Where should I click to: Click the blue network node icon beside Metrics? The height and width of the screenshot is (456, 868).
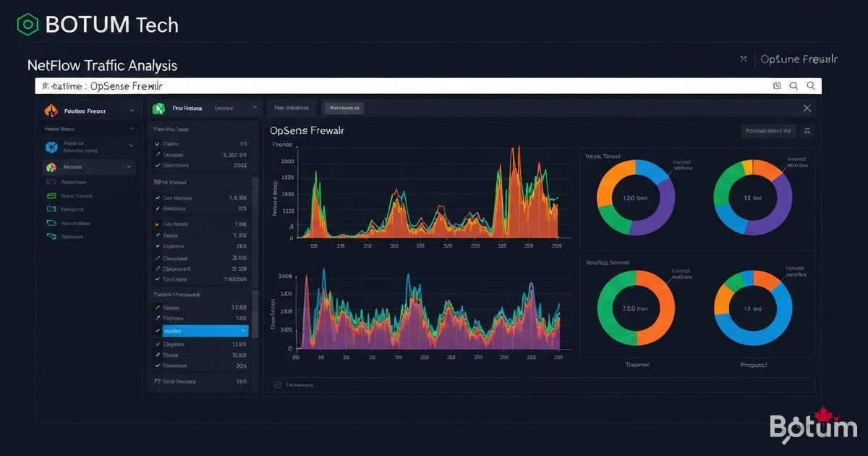click(x=51, y=145)
